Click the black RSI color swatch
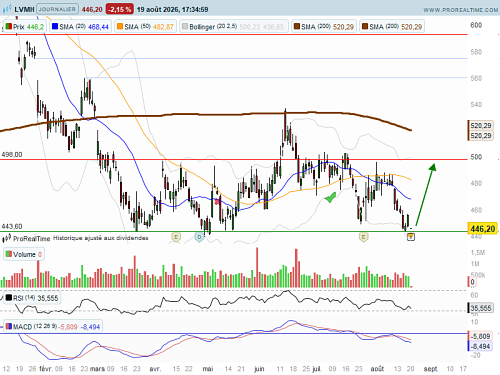 (9, 298)
